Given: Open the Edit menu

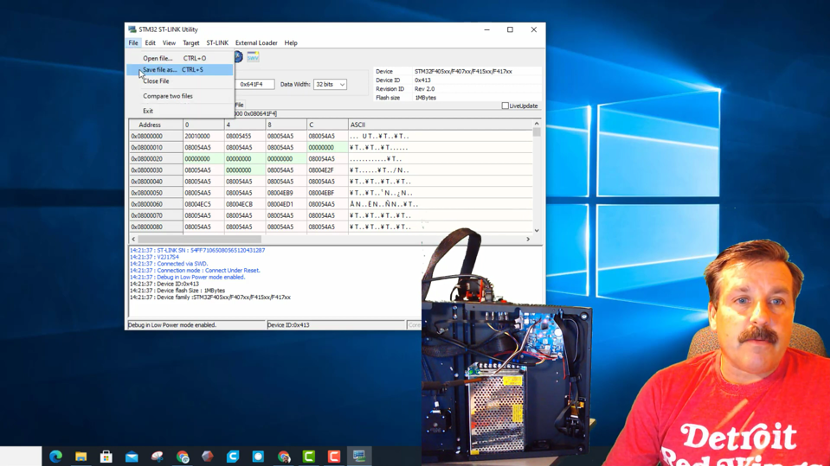Looking at the screenshot, I should [150, 43].
